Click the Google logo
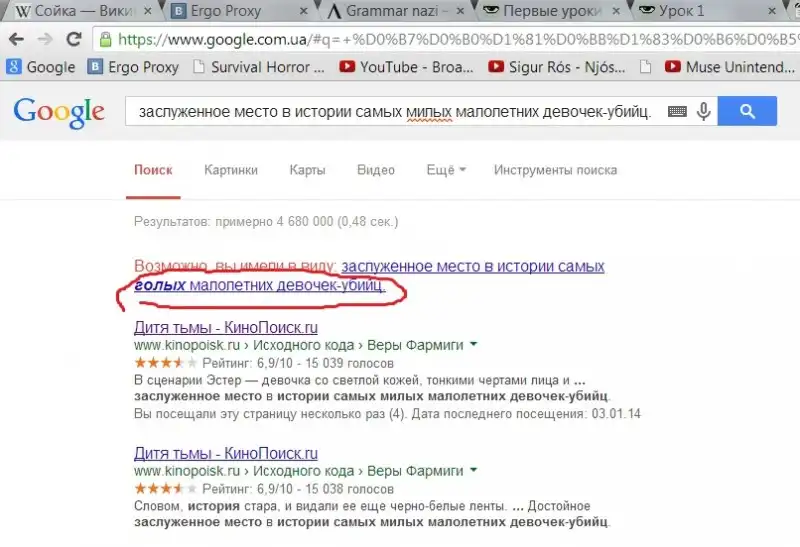Viewport: 800px width, 547px height. click(x=59, y=111)
